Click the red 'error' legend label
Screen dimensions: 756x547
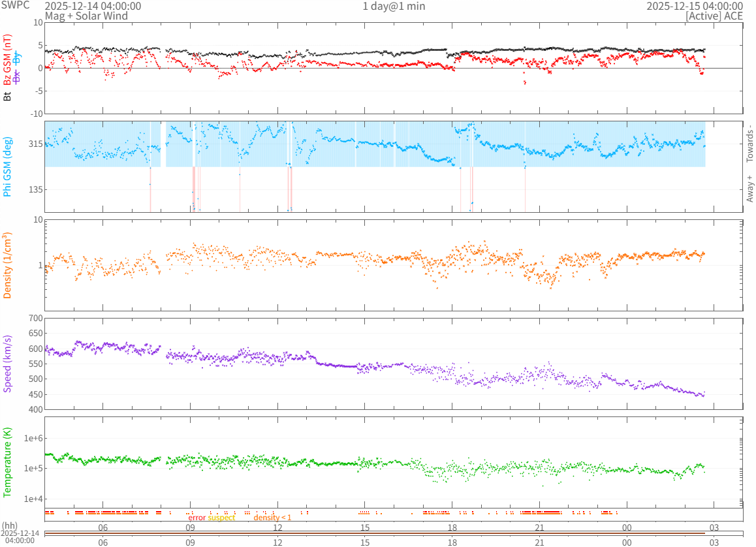[197, 518]
